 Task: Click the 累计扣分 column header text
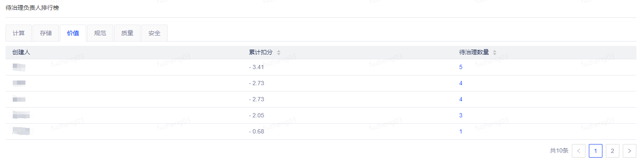point(261,53)
